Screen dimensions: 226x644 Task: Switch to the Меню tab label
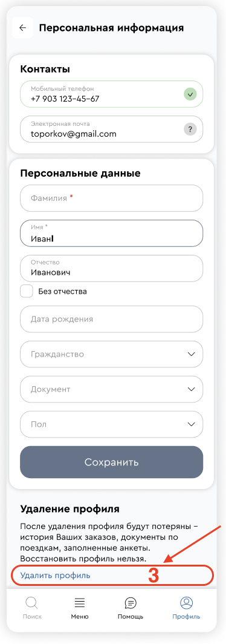tap(80, 617)
